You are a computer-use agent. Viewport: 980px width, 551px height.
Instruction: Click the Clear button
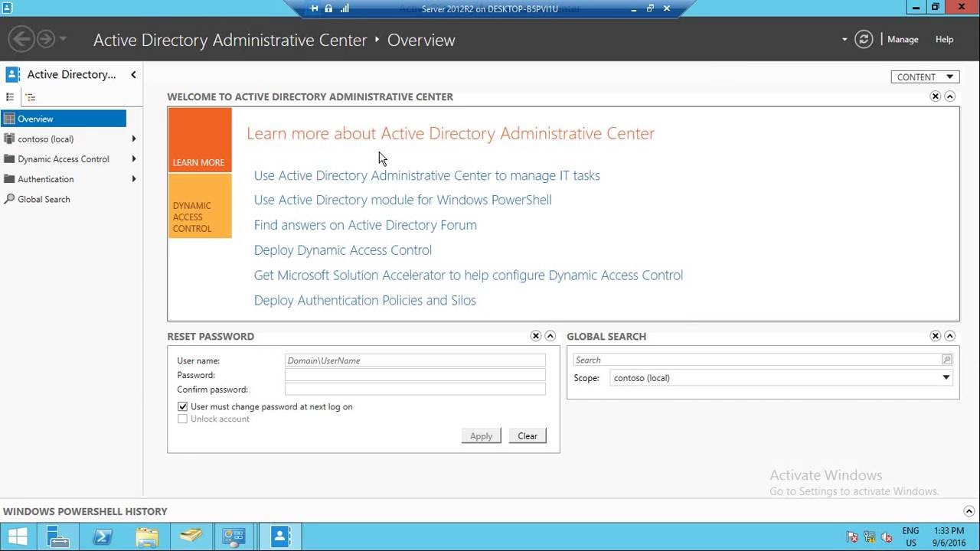528,436
